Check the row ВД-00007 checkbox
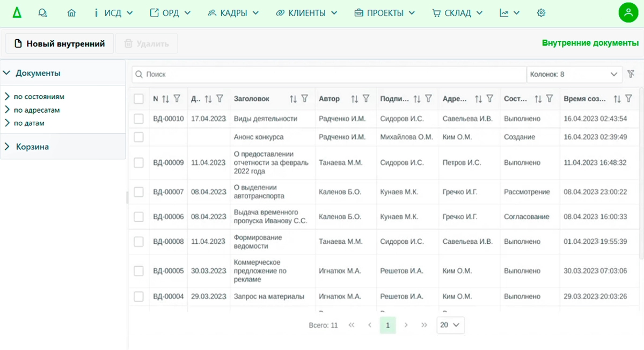 (139, 192)
